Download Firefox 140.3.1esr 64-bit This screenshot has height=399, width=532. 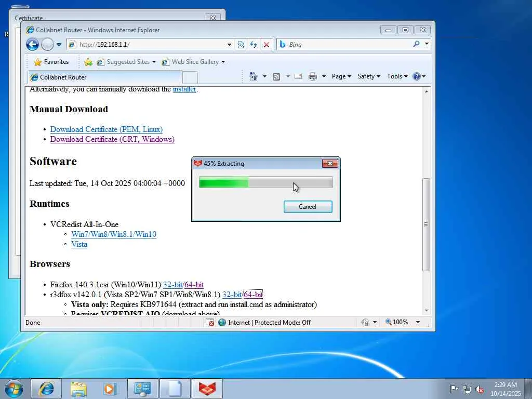tap(194, 285)
